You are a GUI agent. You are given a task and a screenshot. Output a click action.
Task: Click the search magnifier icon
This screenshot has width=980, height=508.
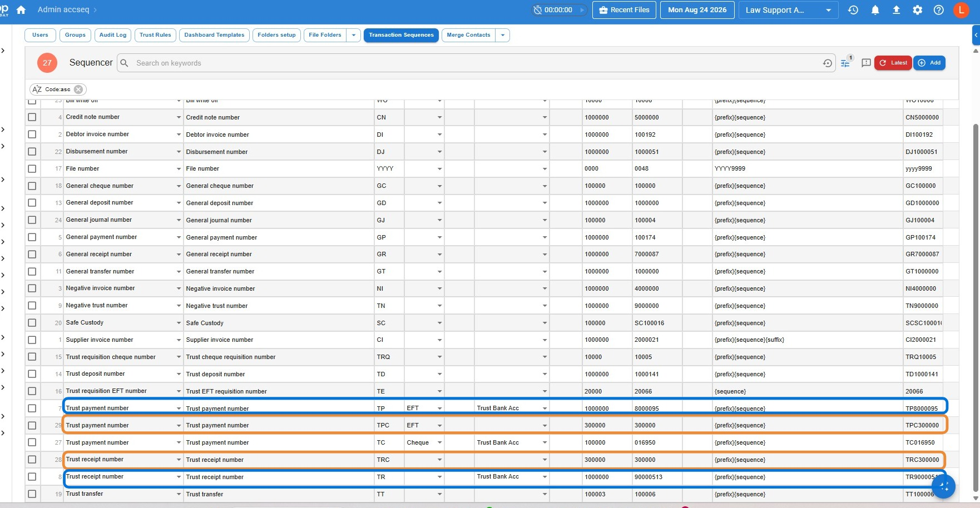point(125,63)
